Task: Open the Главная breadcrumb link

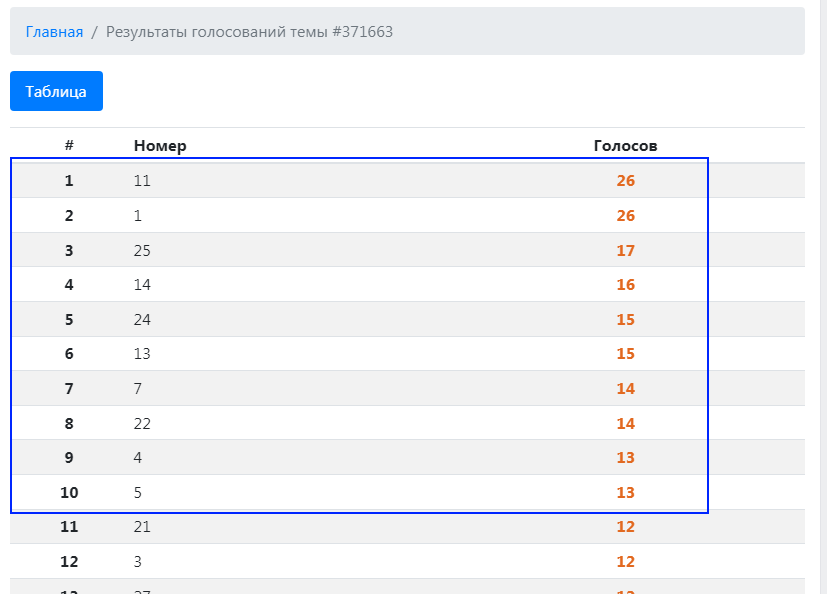Action: pos(54,32)
